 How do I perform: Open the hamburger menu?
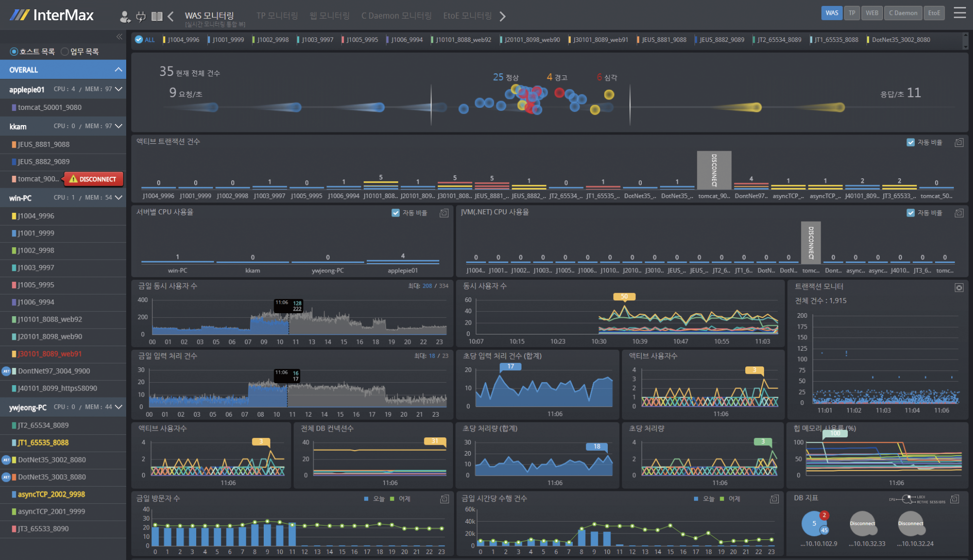pos(959,13)
